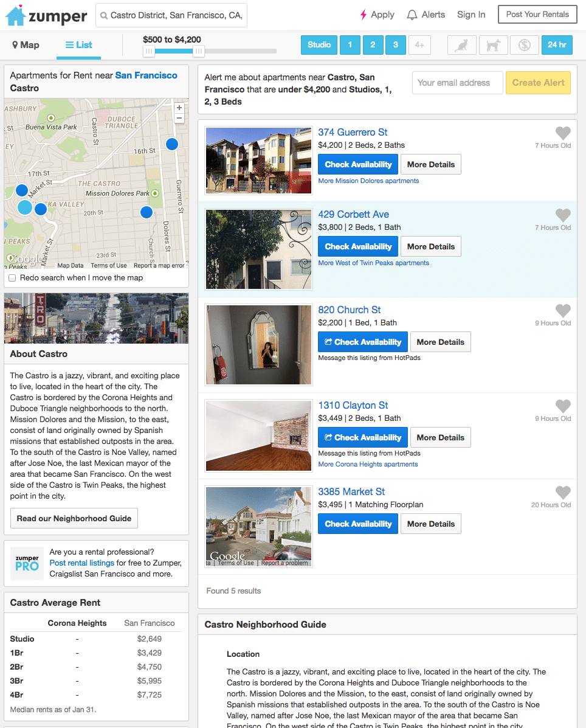Viewport: 586px width, 728px height.
Task: Click Read our Neighborhood Guide button
Action: tap(74, 518)
